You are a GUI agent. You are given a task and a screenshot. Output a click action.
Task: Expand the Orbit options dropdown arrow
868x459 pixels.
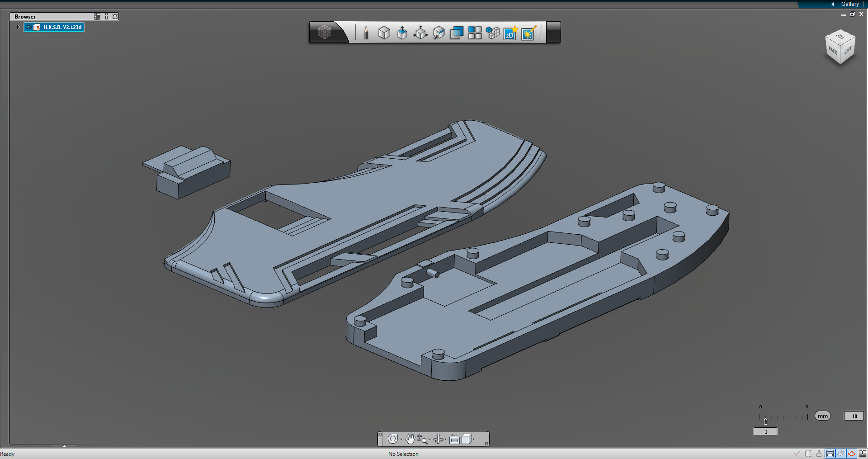tap(445, 439)
